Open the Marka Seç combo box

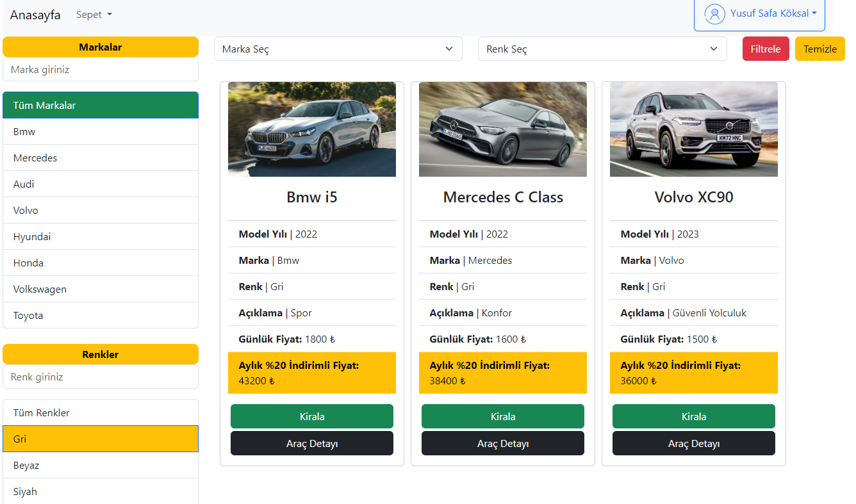click(x=338, y=49)
